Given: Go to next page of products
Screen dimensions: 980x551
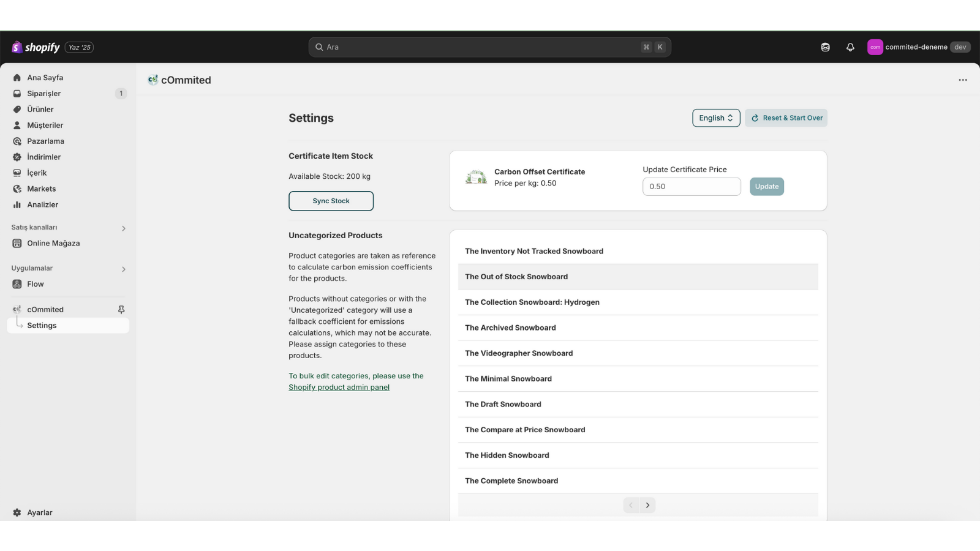Looking at the screenshot, I should (x=647, y=505).
